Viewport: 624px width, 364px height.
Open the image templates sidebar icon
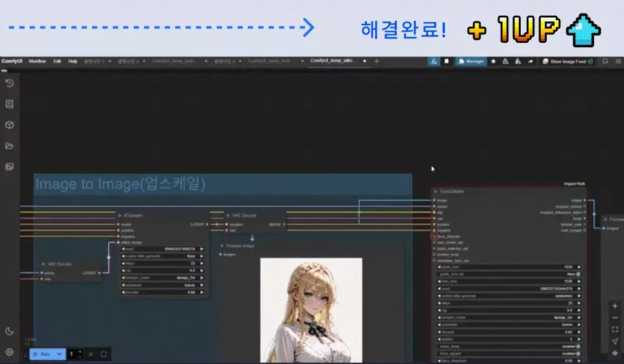click(x=10, y=166)
